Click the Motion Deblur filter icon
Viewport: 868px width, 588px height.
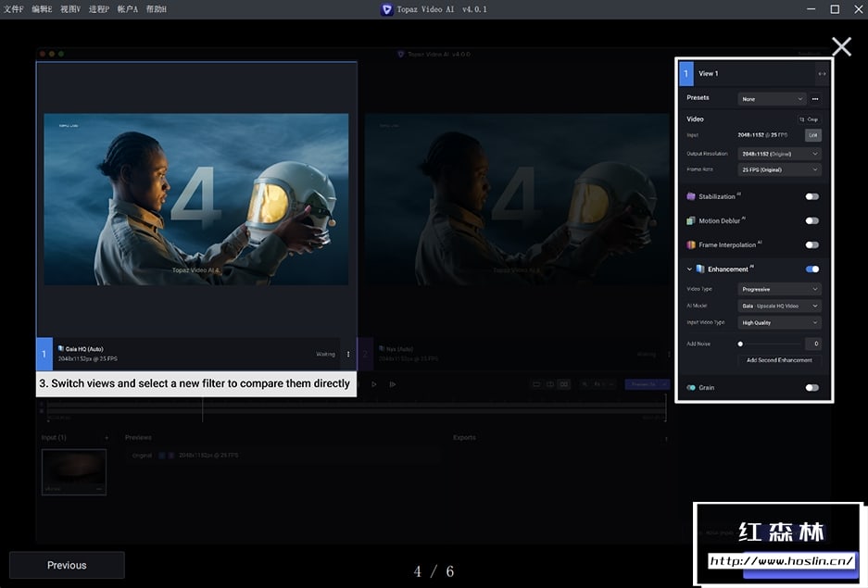pos(691,221)
